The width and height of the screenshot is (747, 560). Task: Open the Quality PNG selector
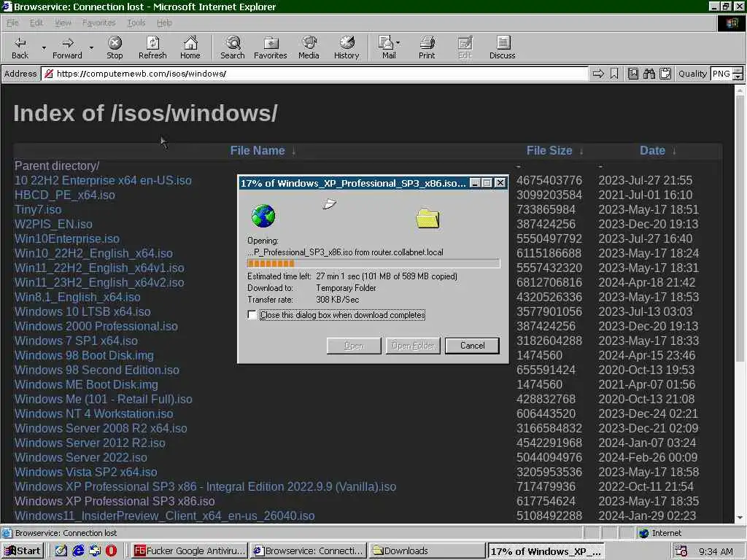(x=727, y=74)
